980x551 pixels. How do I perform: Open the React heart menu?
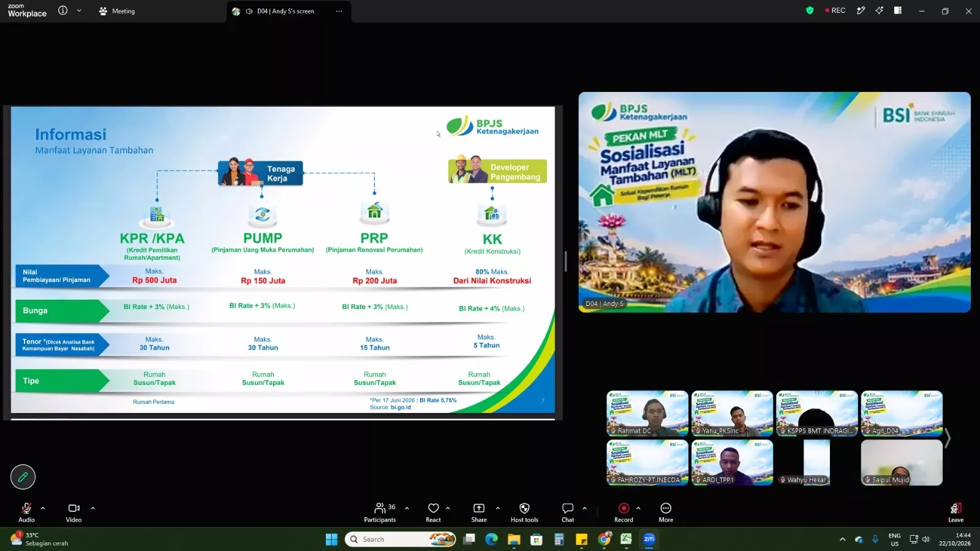[433, 512]
